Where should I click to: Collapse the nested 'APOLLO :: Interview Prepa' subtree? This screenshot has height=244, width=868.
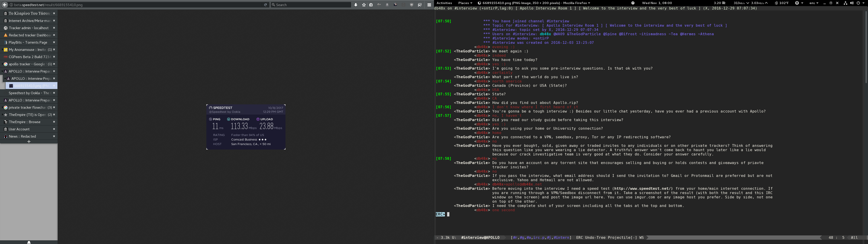point(5,79)
